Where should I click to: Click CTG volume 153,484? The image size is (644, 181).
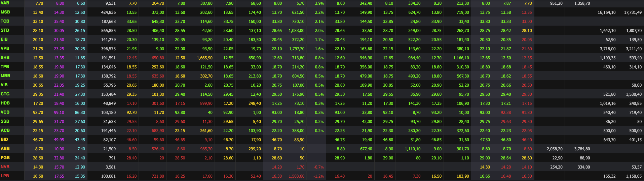pyautogui.click(x=108, y=94)
